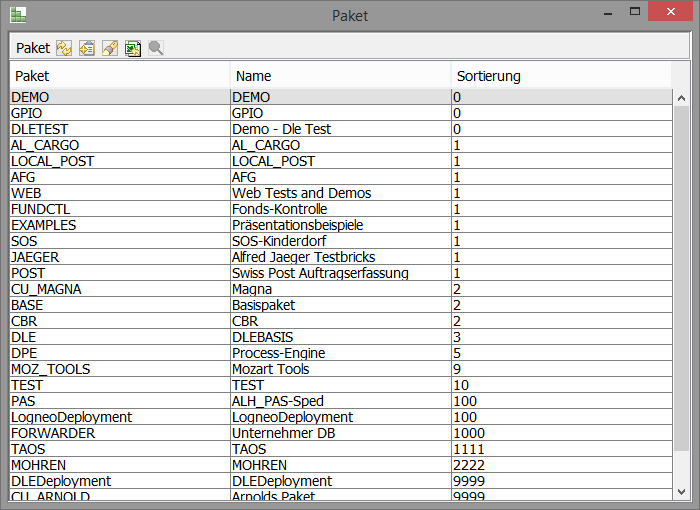Click the new record icon beside refresh
This screenshot has width=700, height=510.
(87, 48)
